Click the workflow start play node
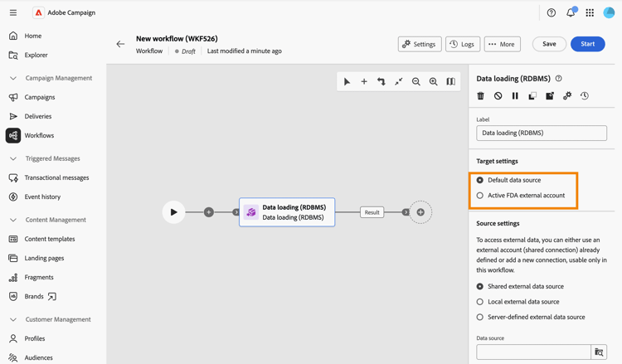Image resolution: width=622 pixels, height=364 pixels. coord(174,212)
